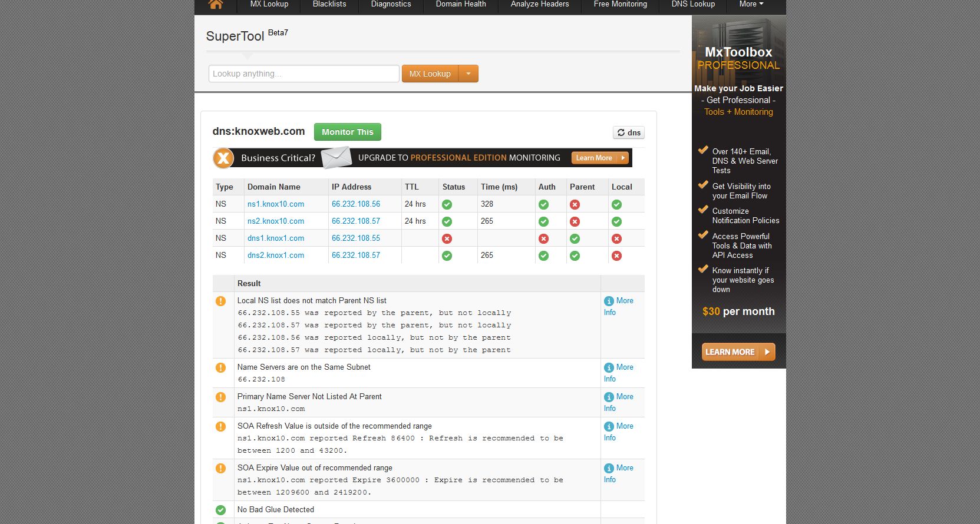Open the dns2.knox1.com link
Image resolution: width=980 pixels, height=524 pixels.
pyautogui.click(x=276, y=255)
